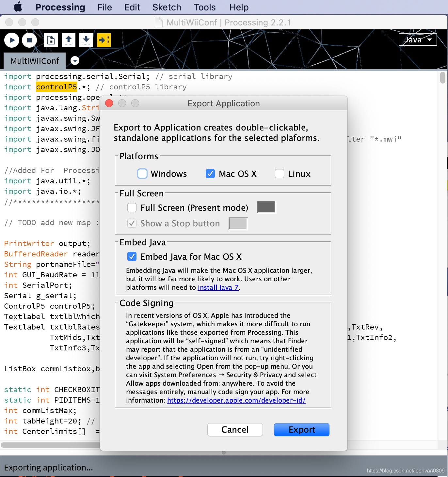This screenshot has width=448, height=477.
Task: Enable Full Screen (Present mode) checkbox
Action: (x=132, y=208)
